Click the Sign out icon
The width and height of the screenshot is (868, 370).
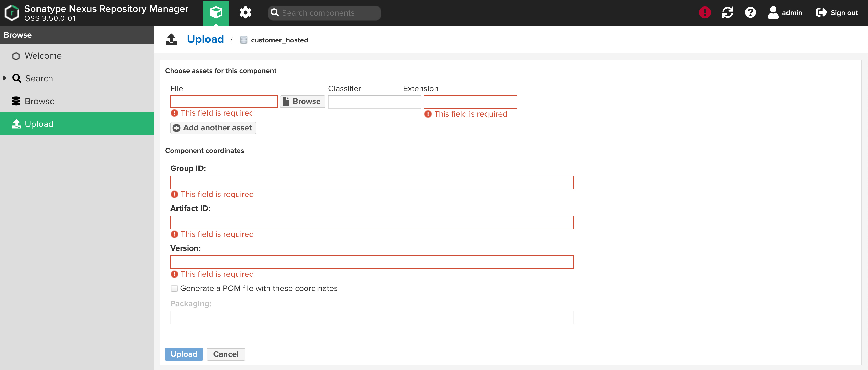tap(821, 13)
